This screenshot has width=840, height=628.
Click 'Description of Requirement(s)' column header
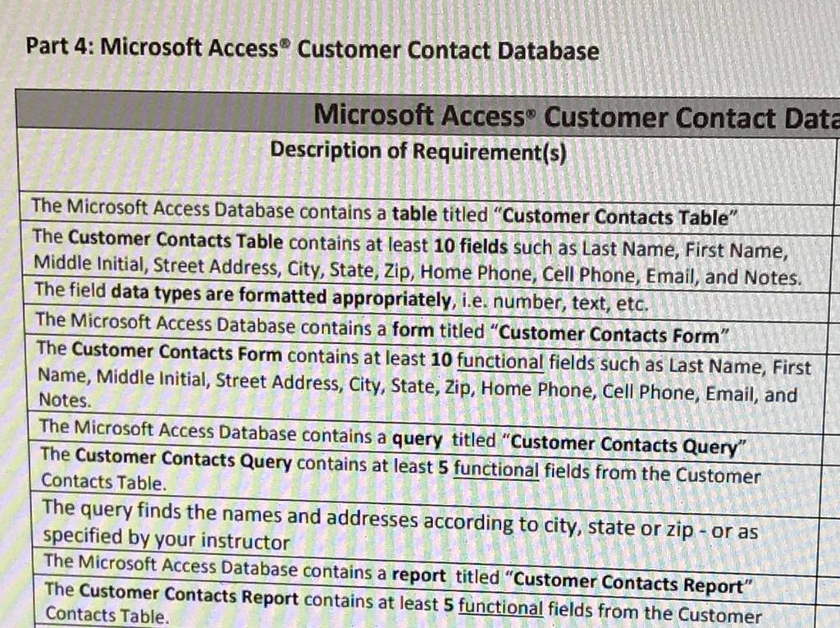coord(418,151)
